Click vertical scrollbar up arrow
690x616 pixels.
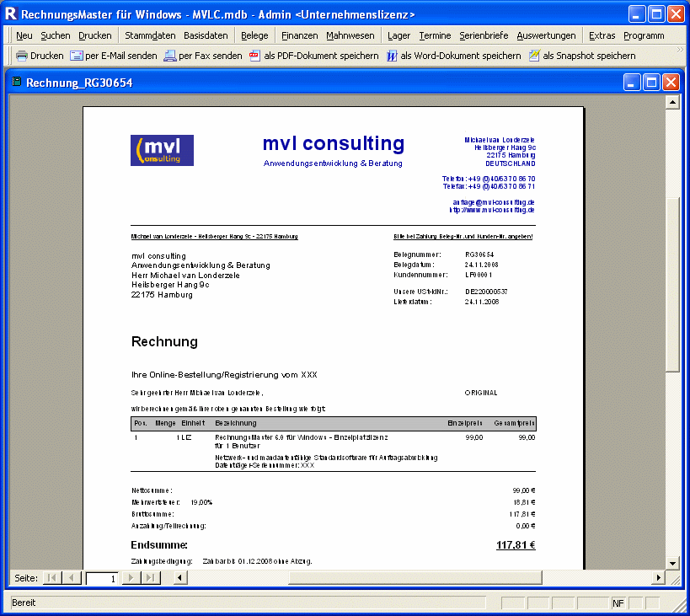[672, 103]
